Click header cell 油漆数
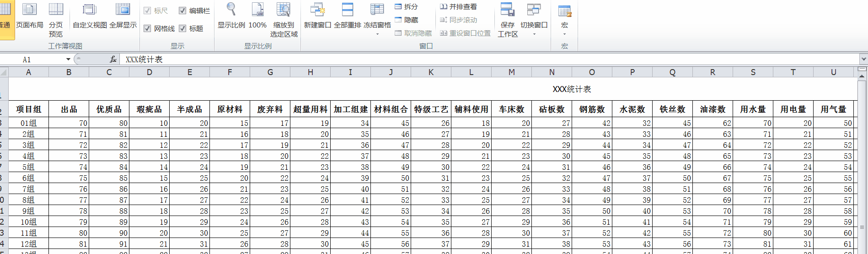The height and width of the screenshot is (254, 868). [713, 109]
